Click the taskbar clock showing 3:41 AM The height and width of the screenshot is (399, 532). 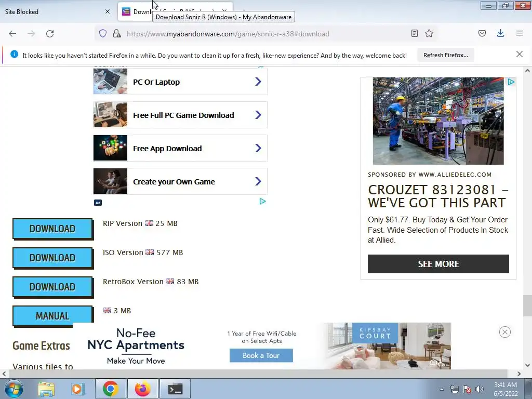(x=506, y=389)
